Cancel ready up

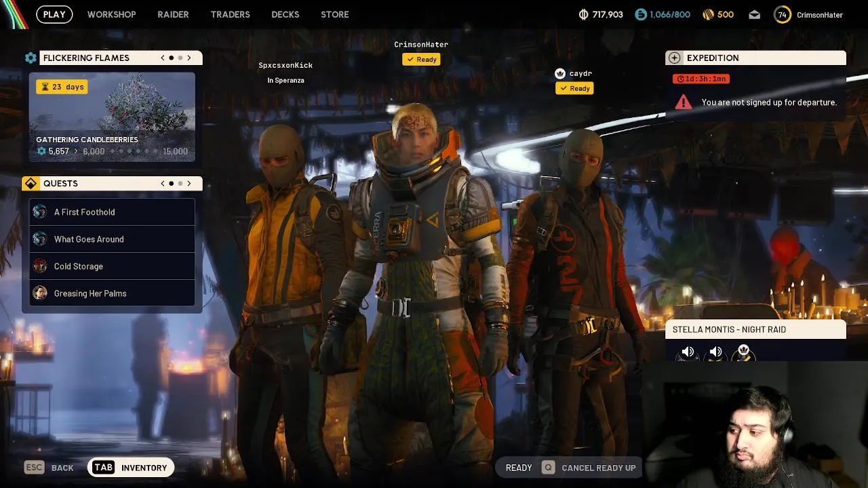coord(599,468)
